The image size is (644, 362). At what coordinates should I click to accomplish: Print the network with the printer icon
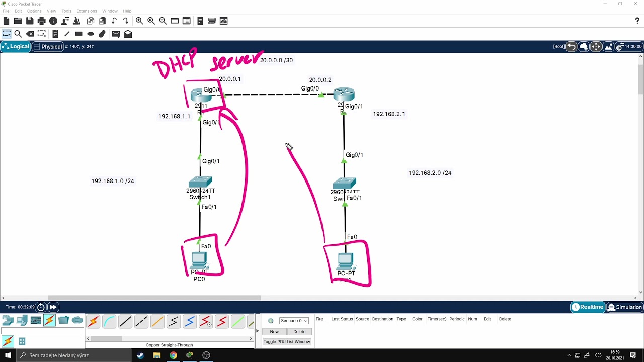pos(41,21)
